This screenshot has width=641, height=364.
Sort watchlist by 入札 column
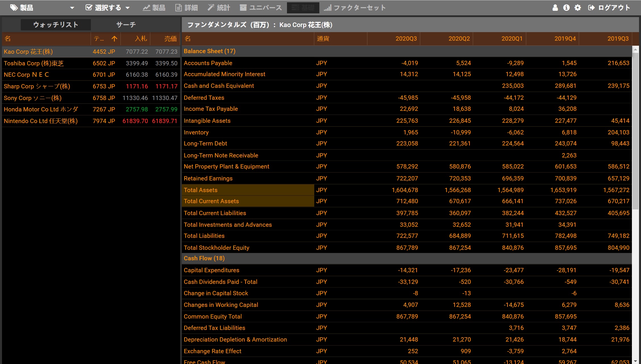[x=135, y=39]
